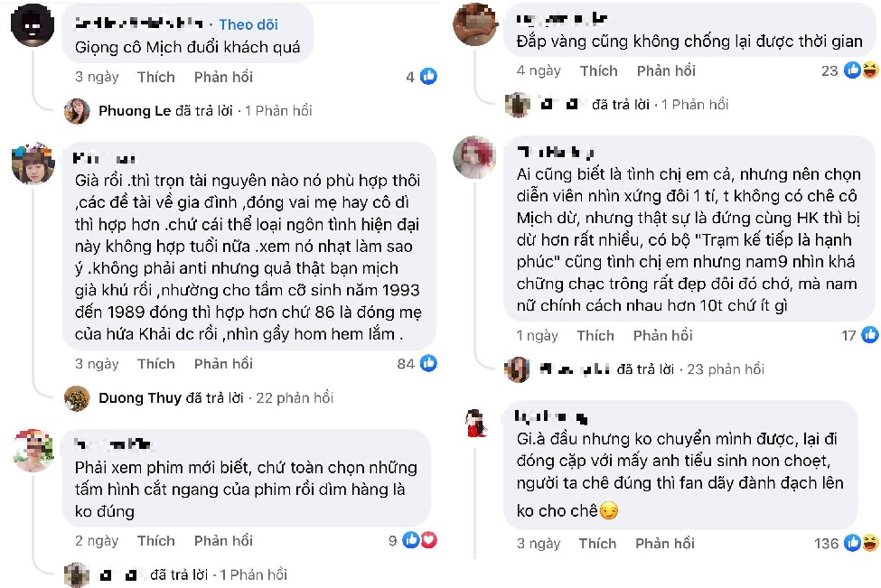Viewport: 881px width, 588px height.
Task: Click the avatar of the 'Phải xem phim' commenter
Action: point(33,449)
